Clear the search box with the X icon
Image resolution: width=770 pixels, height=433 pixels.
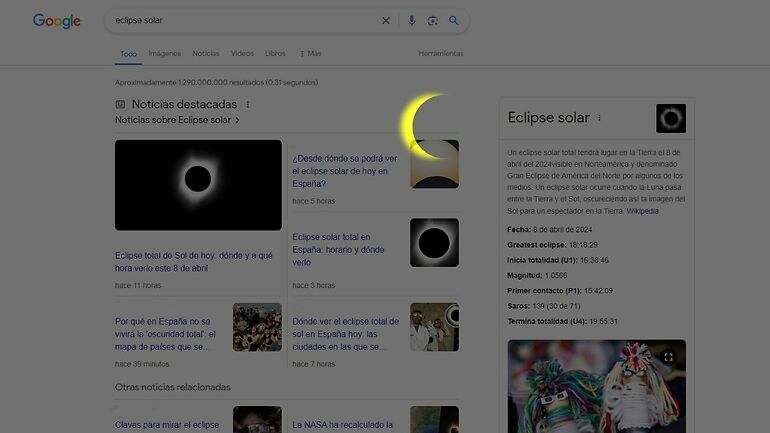click(x=386, y=21)
